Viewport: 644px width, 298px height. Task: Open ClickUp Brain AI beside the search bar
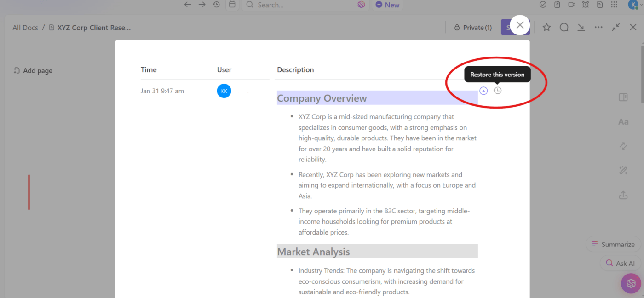[x=362, y=5]
